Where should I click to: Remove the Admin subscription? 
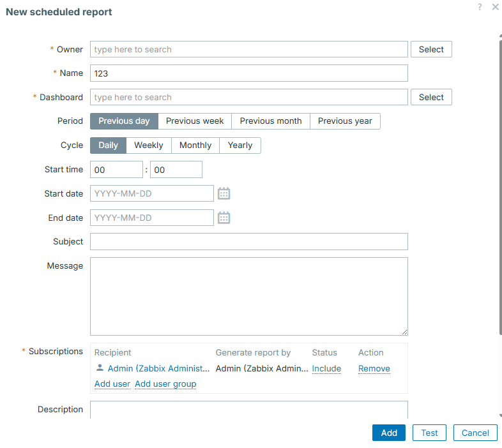(374, 368)
